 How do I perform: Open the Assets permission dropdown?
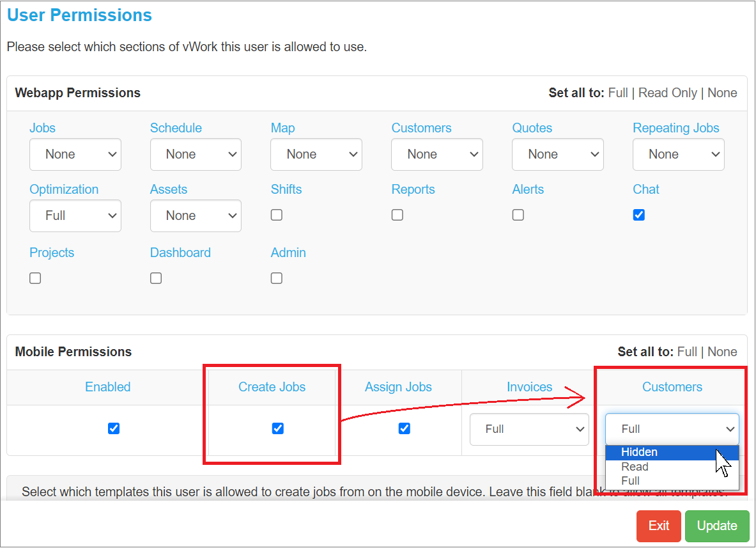coord(196,215)
